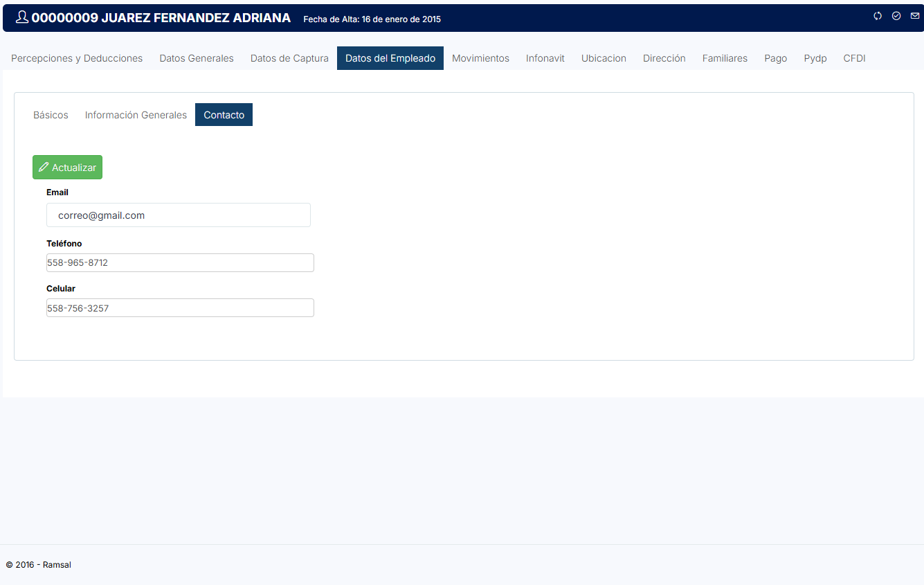Viewport: 924px width, 585px height.
Task: Open the Infonavit tab
Action: tap(545, 58)
